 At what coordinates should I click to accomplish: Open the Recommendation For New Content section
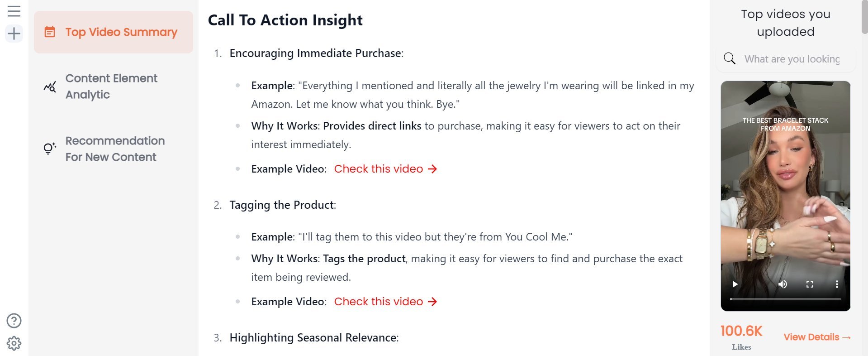[x=115, y=149]
